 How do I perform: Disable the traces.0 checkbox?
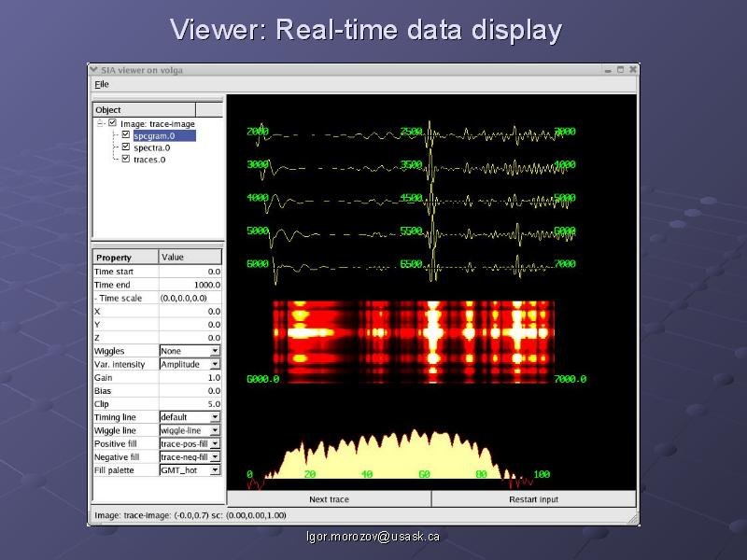126,160
